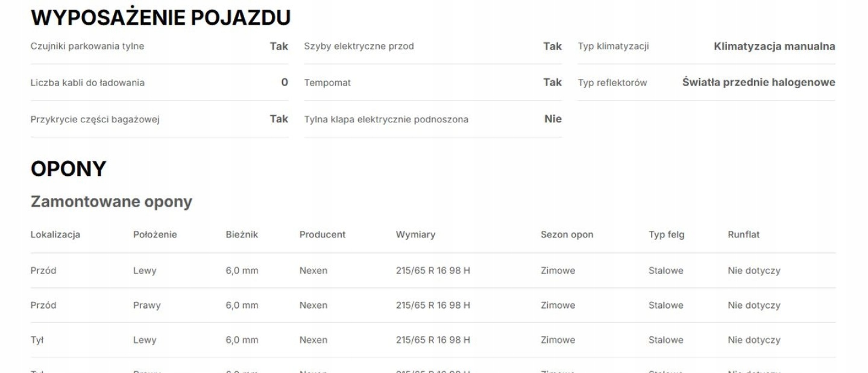The height and width of the screenshot is (373, 868).
Task: Click the Położenie column header
Action: [x=155, y=234]
